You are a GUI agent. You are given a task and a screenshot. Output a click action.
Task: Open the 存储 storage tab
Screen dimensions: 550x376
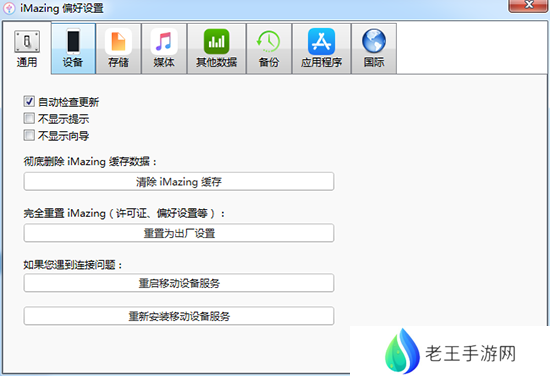[119, 48]
